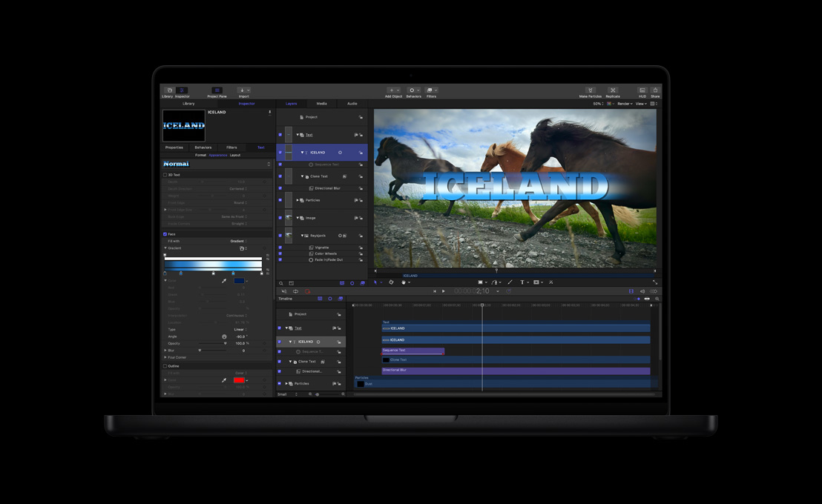Switch to the Appearance pane in the Text inspector

pyautogui.click(x=218, y=156)
